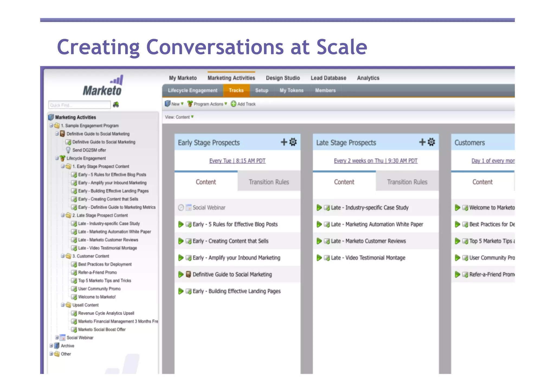The height and width of the screenshot is (392, 555).
Task: Select Early - Definitive Guide to Marketing Metrics
Action: pos(117,207)
